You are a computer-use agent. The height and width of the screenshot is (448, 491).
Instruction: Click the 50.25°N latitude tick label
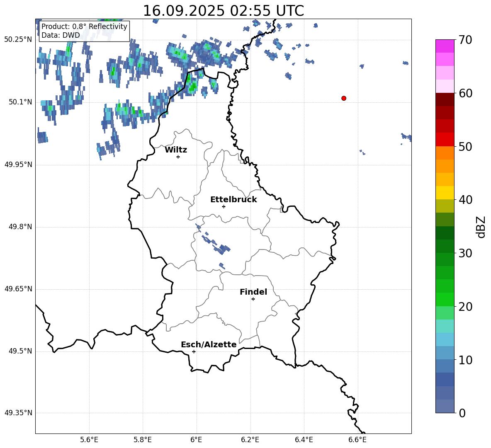pyautogui.click(x=18, y=40)
